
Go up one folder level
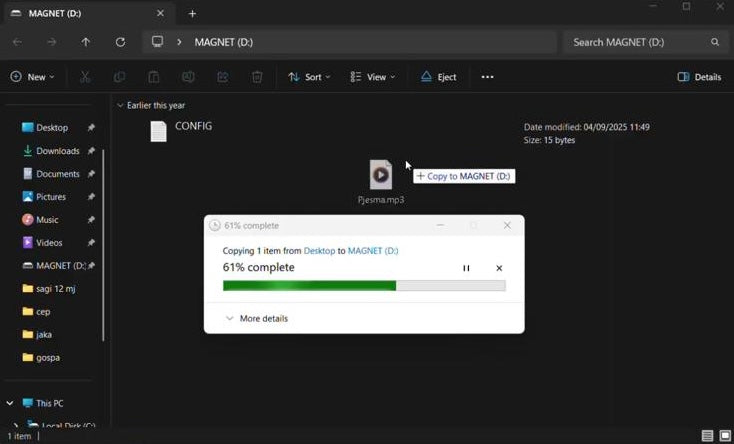[x=85, y=42]
